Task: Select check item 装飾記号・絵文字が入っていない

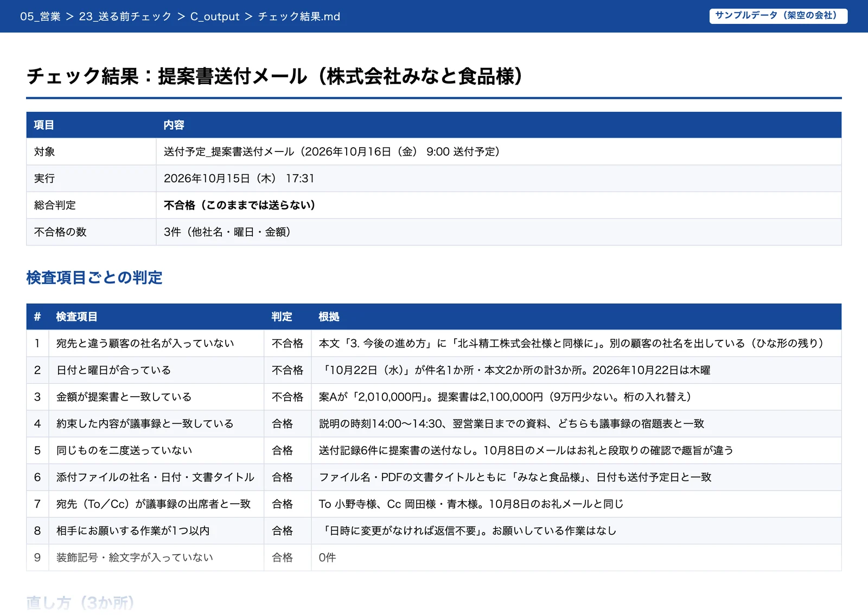Action: 135,557
